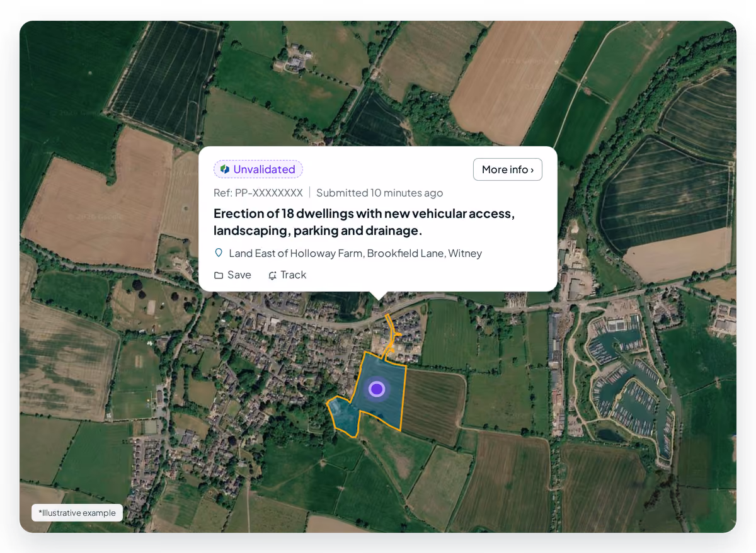
Task: Open the More info button
Action: [507, 169]
